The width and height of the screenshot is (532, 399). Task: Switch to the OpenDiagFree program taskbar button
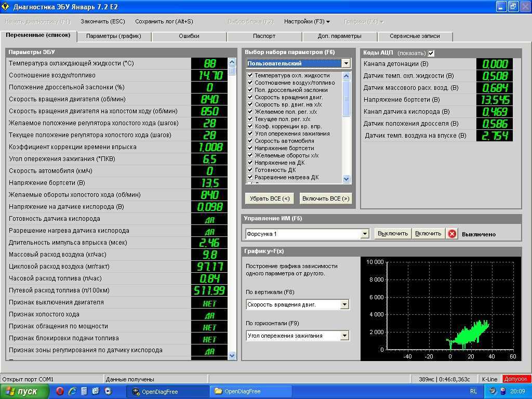click(168, 392)
